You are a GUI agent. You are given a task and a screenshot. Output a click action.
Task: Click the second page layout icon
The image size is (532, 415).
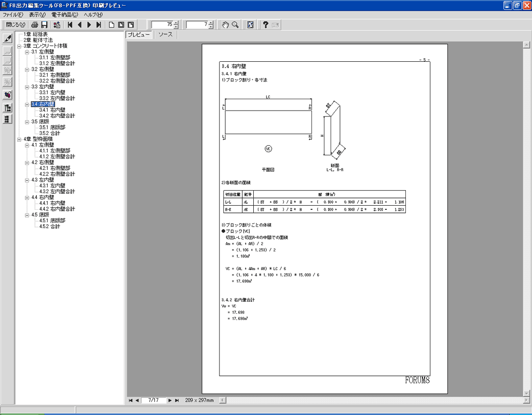pos(121,25)
